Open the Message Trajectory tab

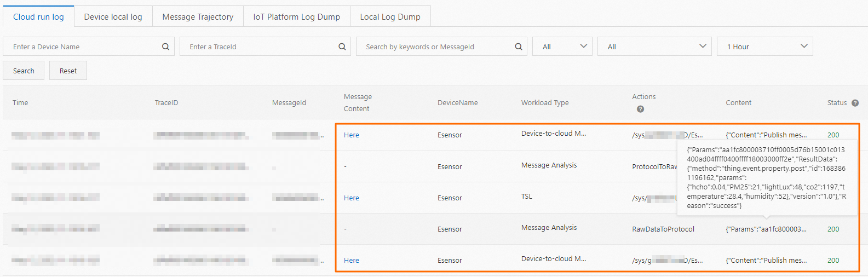click(198, 16)
